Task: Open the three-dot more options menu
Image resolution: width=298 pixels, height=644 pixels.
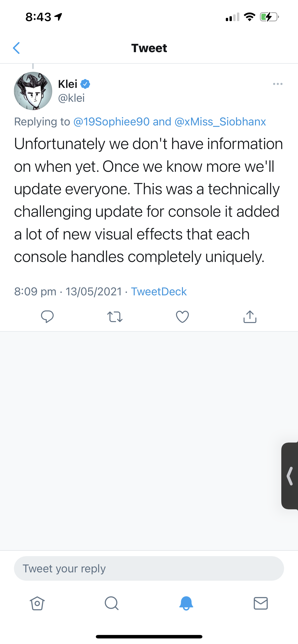Action: [278, 84]
